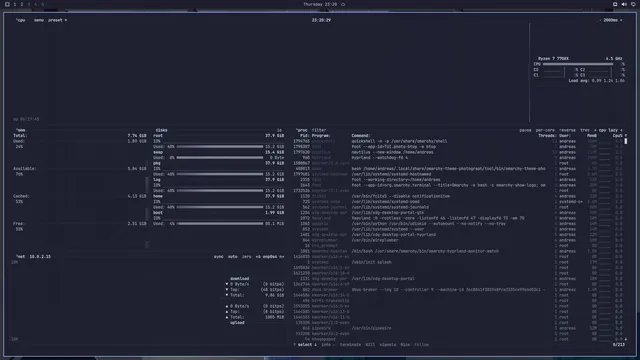
Task: Select the /sbin/init splash process row
Action: pos(458,262)
